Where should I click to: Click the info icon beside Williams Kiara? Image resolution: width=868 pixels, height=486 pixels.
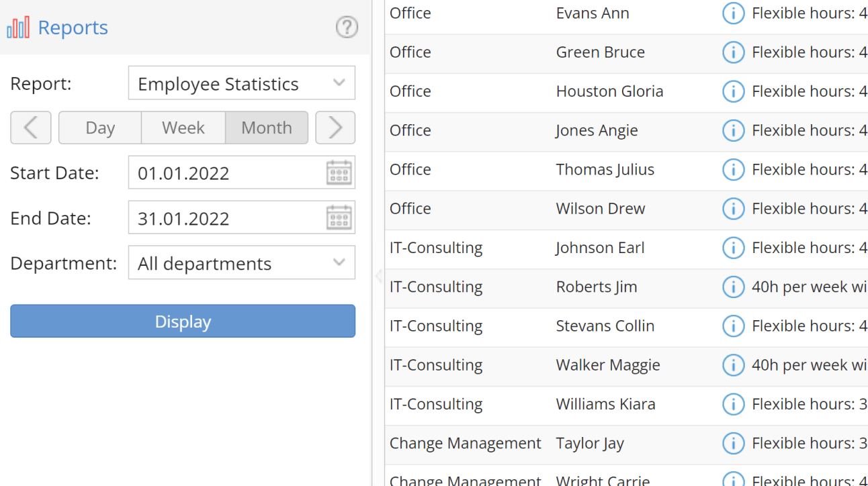[x=733, y=404]
